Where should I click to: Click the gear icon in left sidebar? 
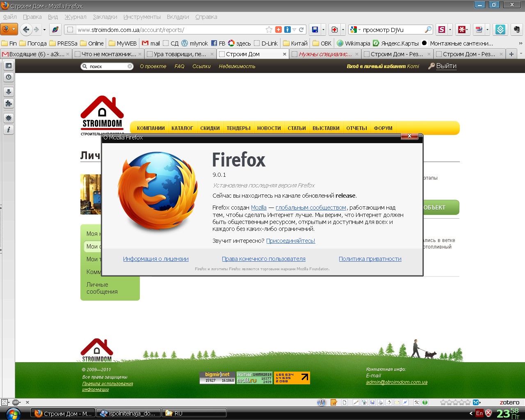click(x=9, y=118)
